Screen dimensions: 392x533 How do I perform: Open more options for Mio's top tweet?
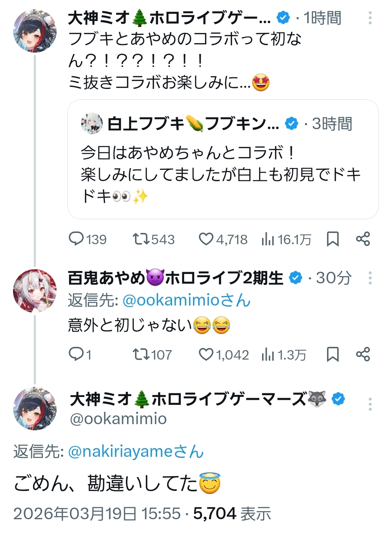[370, 18]
